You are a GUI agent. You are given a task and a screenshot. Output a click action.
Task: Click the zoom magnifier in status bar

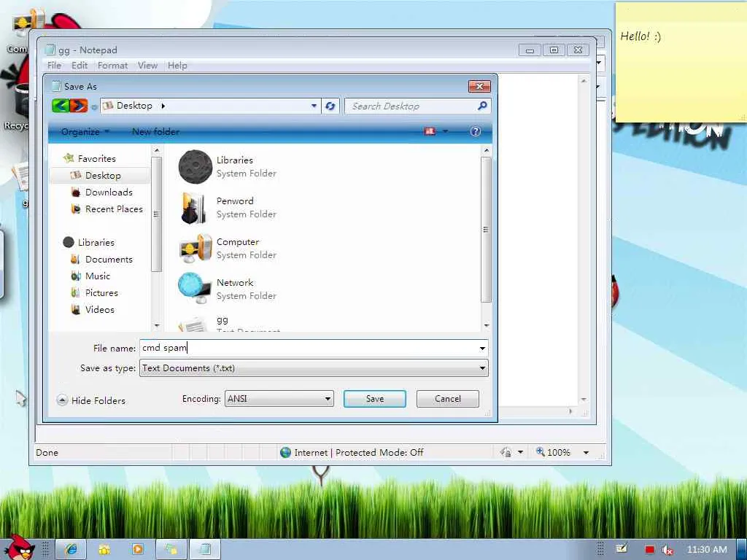tap(540, 451)
